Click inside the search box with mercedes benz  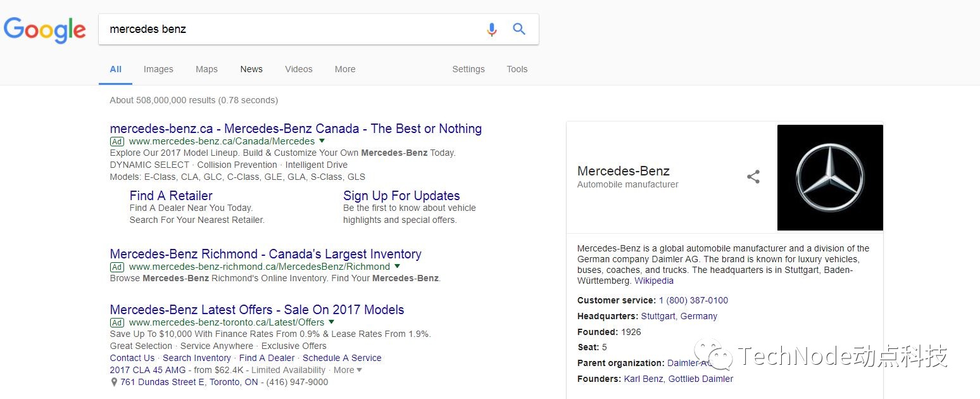[x=291, y=29]
